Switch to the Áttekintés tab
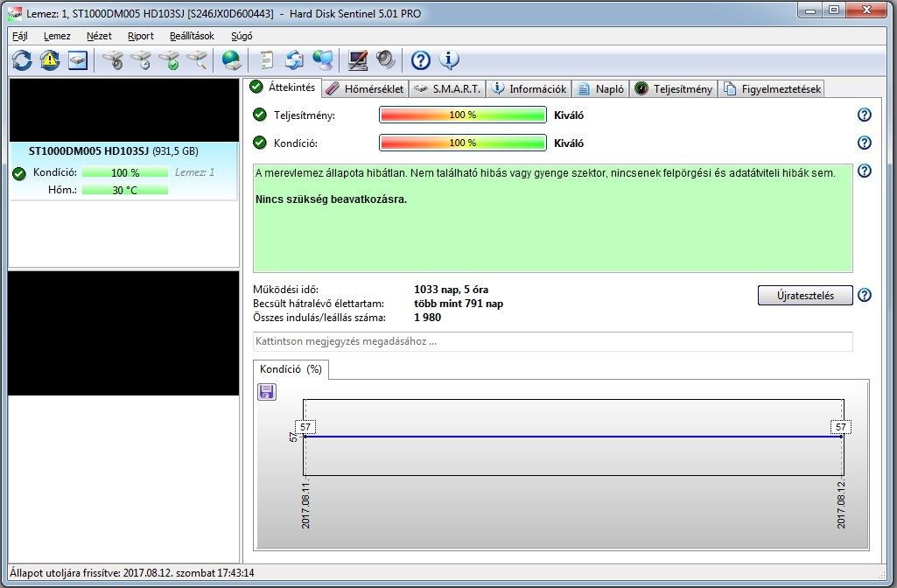Viewport: 897px width, 588px height. (x=284, y=87)
